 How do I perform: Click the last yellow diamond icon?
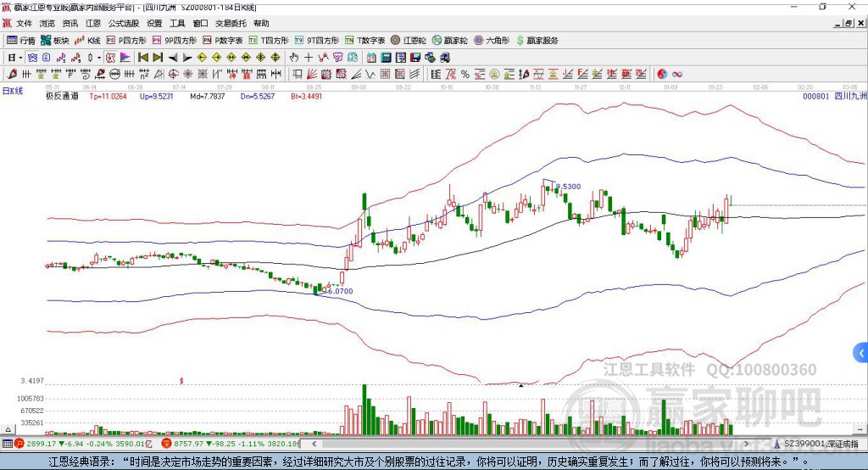click(x=275, y=58)
